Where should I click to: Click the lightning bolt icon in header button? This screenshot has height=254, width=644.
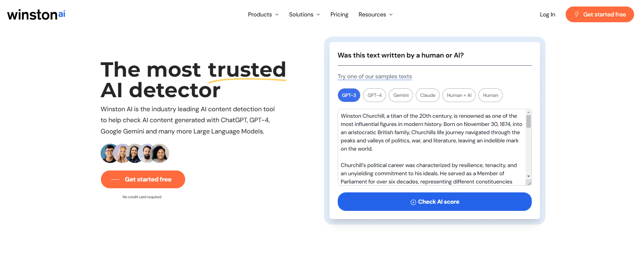(x=577, y=14)
